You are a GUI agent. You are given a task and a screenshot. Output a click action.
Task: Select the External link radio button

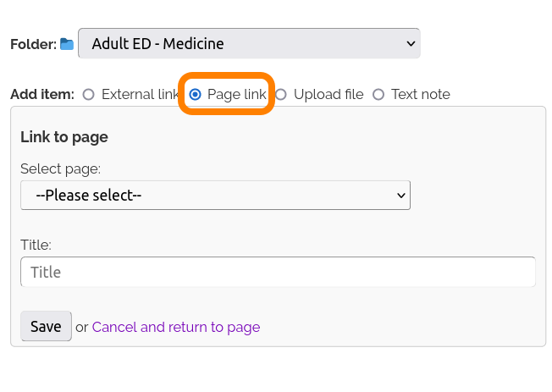pyautogui.click(x=89, y=95)
